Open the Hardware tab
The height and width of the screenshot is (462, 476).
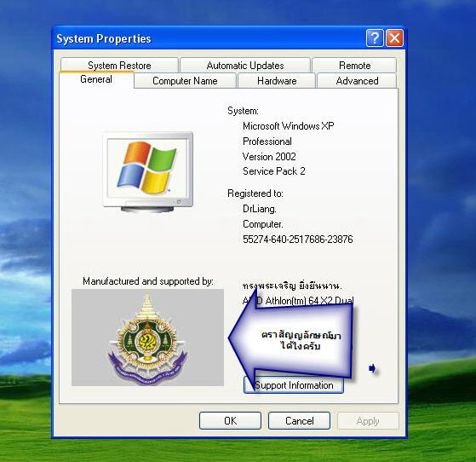click(277, 81)
